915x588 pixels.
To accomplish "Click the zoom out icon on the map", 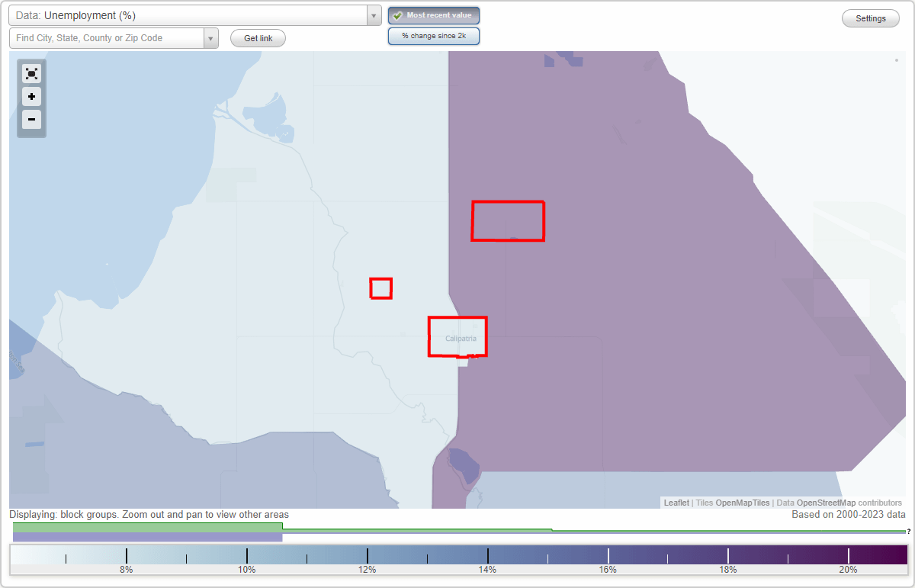I will [31, 120].
